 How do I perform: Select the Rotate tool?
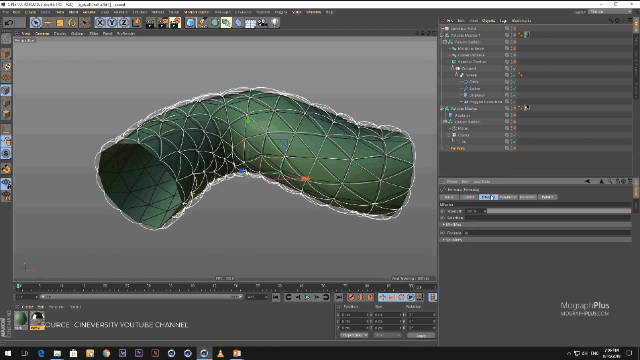(x=72, y=23)
